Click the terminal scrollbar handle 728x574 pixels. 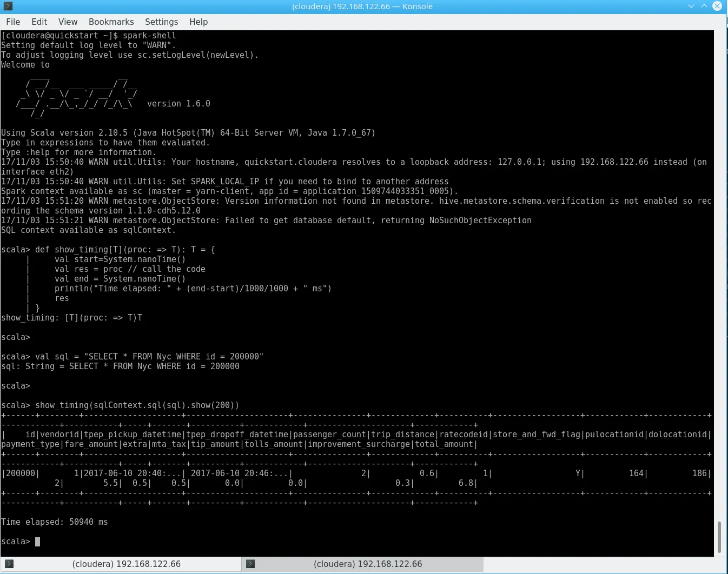coord(719,537)
